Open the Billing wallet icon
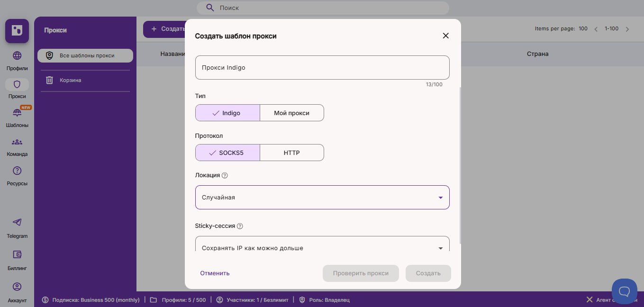 click(17, 254)
